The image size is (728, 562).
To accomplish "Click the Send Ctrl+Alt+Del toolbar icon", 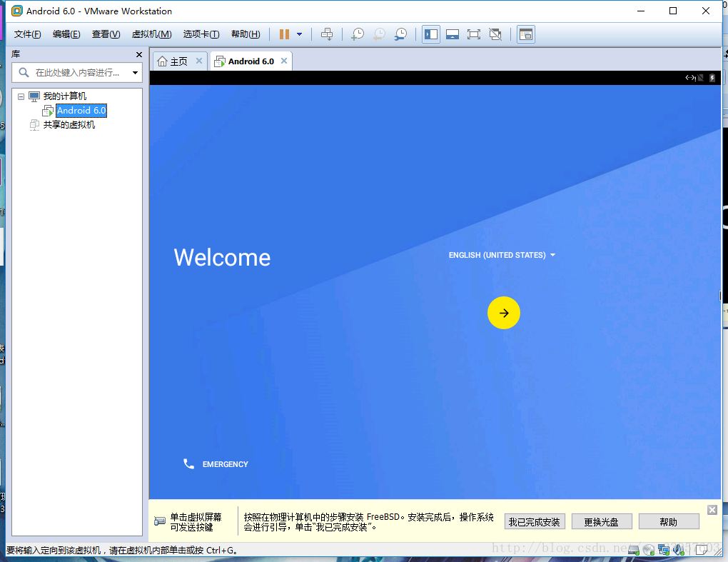I will pyautogui.click(x=327, y=34).
